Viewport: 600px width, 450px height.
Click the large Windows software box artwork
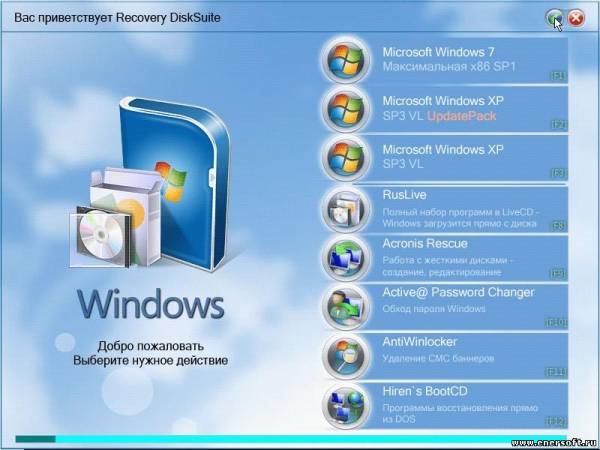(151, 183)
